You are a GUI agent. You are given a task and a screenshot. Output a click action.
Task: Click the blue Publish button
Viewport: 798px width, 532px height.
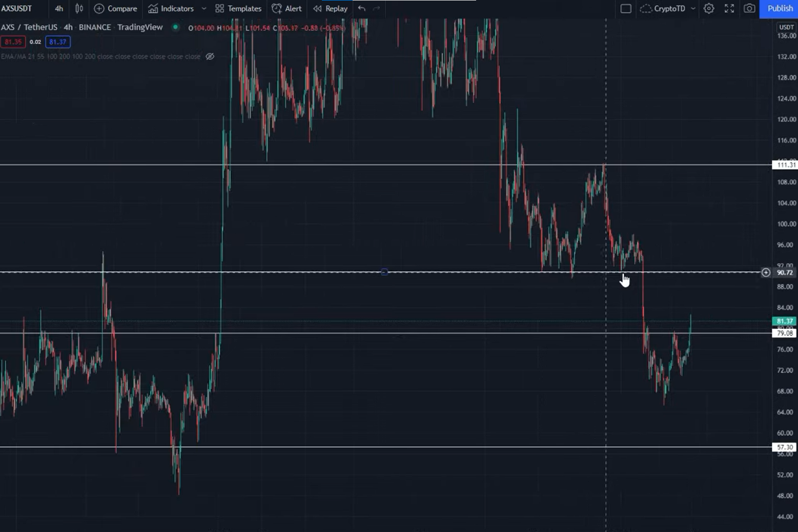779,9
